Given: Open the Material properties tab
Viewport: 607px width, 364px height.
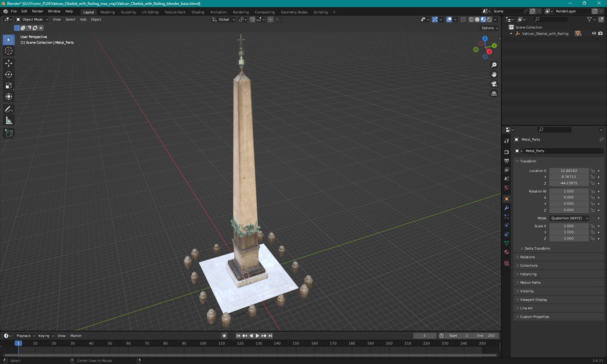Looking at the screenshot, I should [507, 252].
